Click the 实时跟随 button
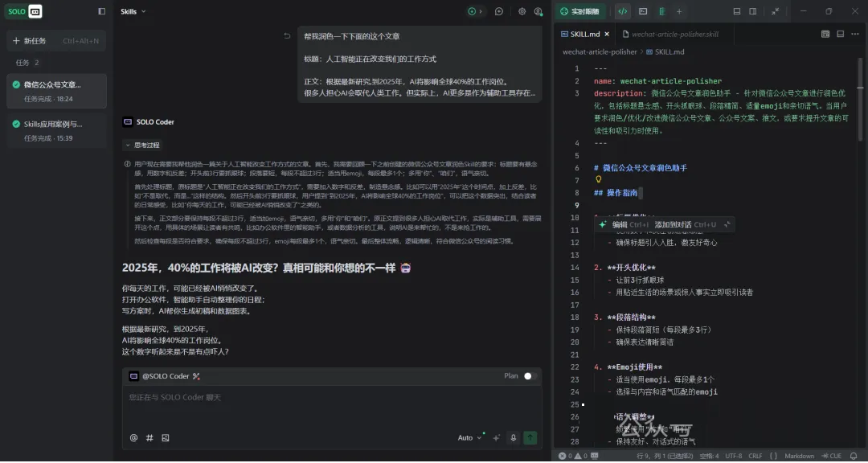868x463 pixels. 580,12
